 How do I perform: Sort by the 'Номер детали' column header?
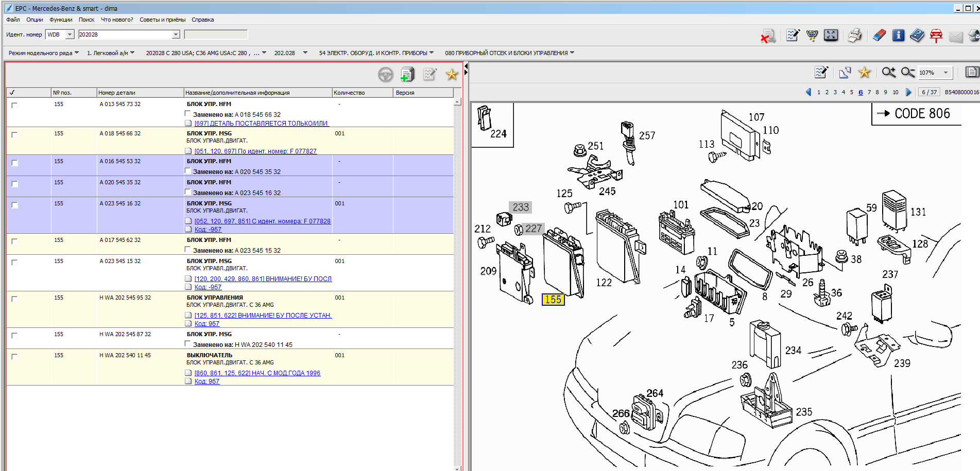coord(140,93)
